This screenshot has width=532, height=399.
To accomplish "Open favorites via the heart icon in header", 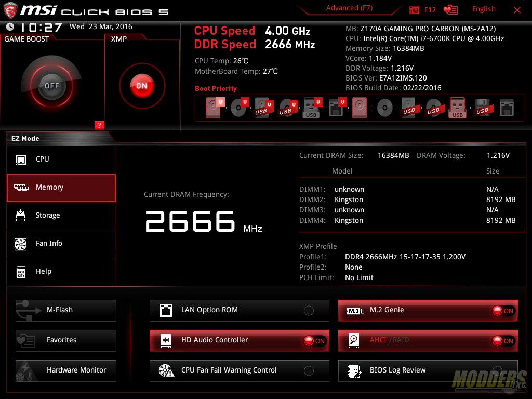I will 450,10.
